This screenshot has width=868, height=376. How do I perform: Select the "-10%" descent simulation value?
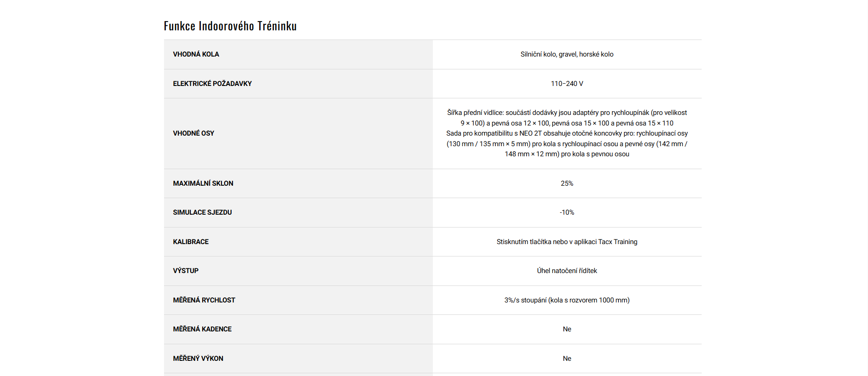click(567, 212)
